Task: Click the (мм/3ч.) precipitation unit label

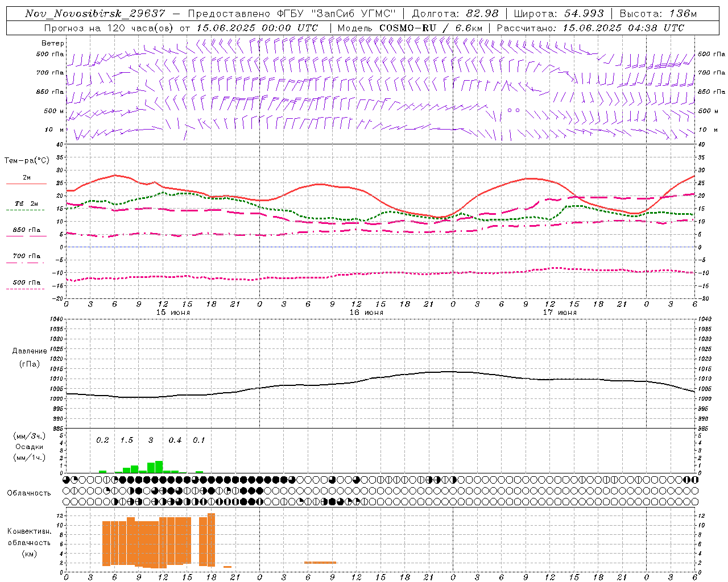Action: click(x=30, y=436)
